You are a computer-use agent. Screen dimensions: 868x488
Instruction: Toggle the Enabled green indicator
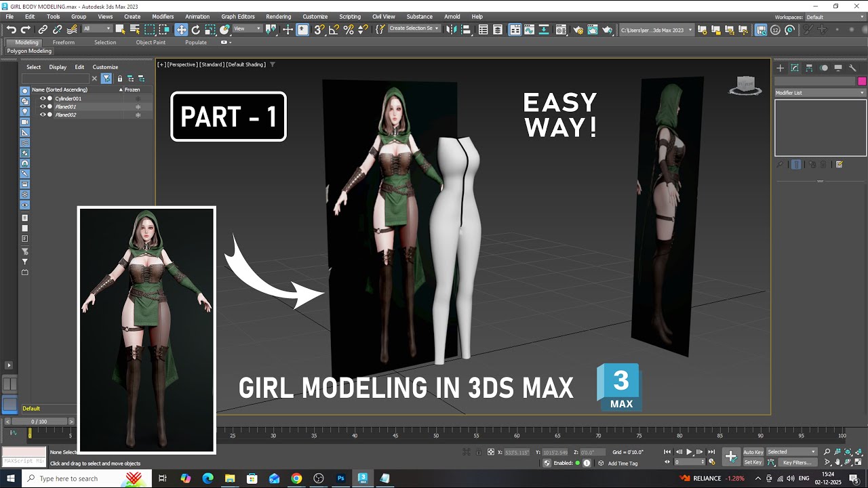[x=578, y=463]
